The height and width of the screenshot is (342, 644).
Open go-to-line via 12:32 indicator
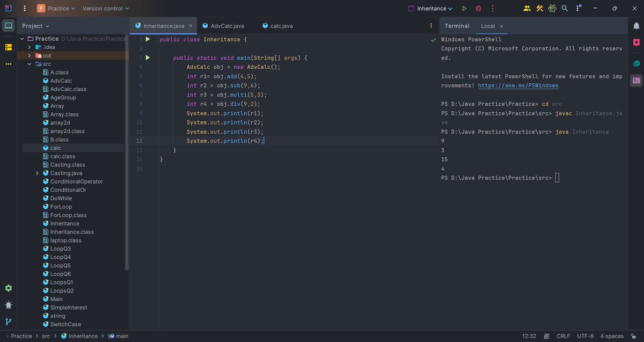coord(529,336)
